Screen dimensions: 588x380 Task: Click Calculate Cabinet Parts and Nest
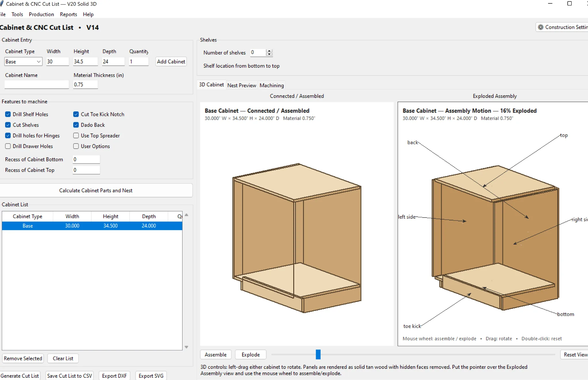point(96,190)
